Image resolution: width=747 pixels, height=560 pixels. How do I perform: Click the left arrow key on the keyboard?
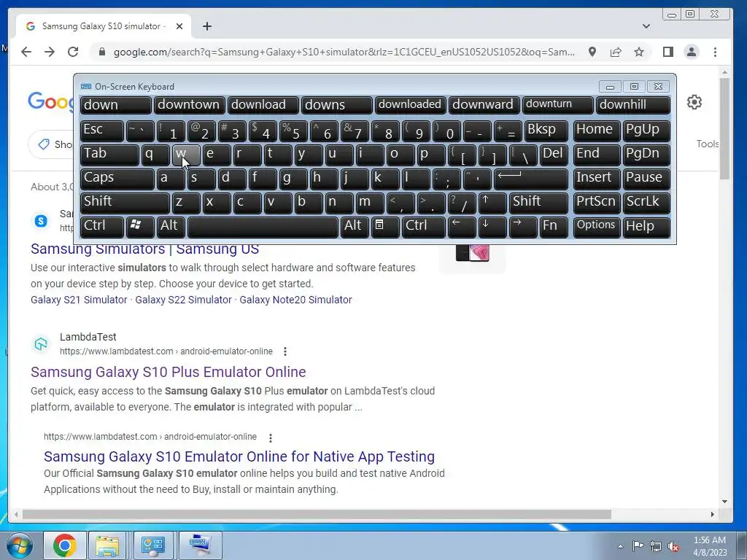click(462, 226)
